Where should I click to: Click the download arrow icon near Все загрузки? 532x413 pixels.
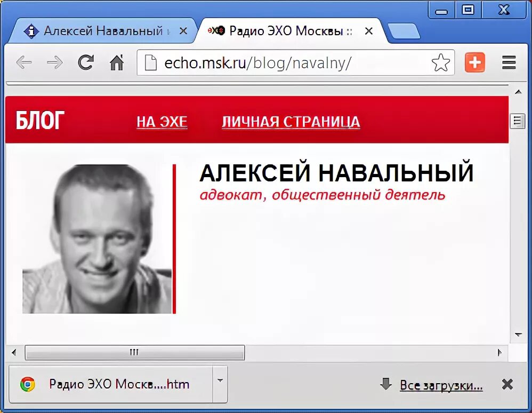[386, 384]
